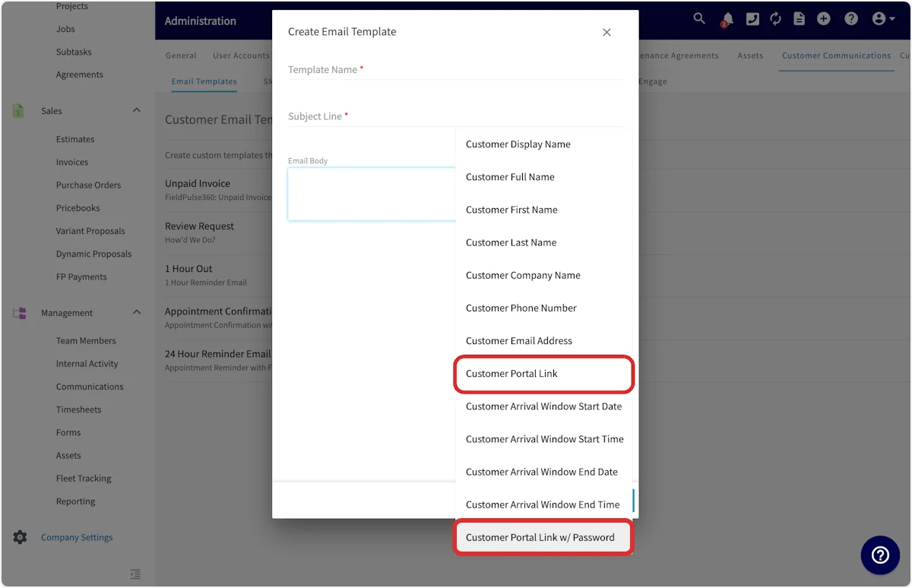The image size is (912, 588).
Task: Open the Review Request template row
Action: (218, 232)
